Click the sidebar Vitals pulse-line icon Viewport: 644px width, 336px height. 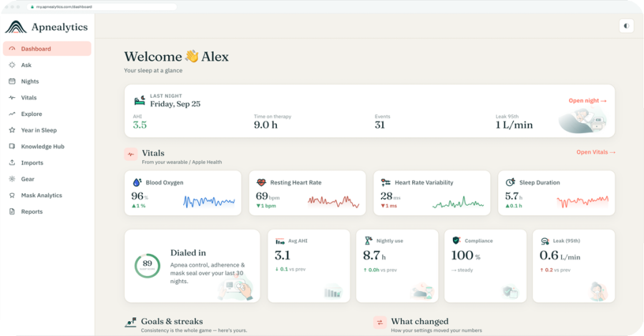point(12,98)
